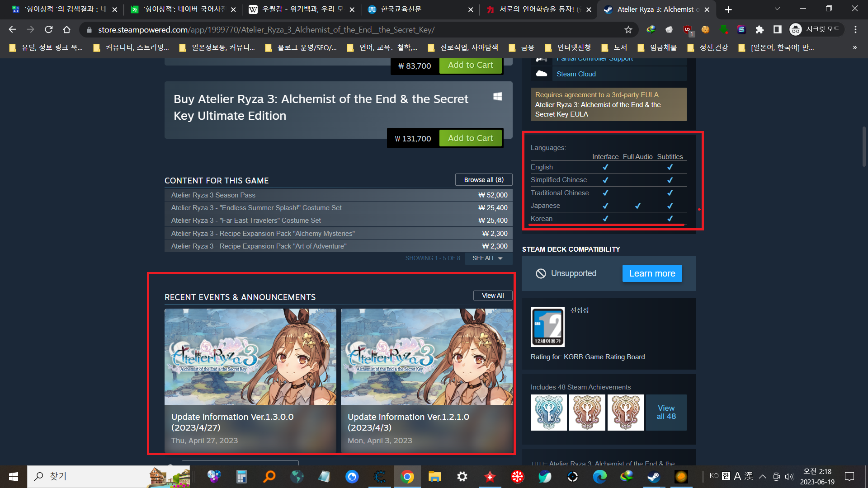868x488 pixels.
Task: Open the Windows notification center
Action: click(x=849, y=476)
